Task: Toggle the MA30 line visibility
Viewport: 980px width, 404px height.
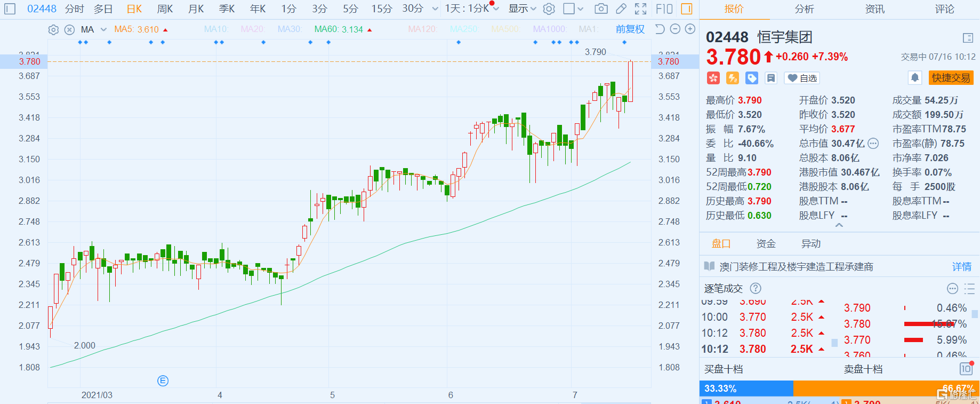Action: (290, 29)
